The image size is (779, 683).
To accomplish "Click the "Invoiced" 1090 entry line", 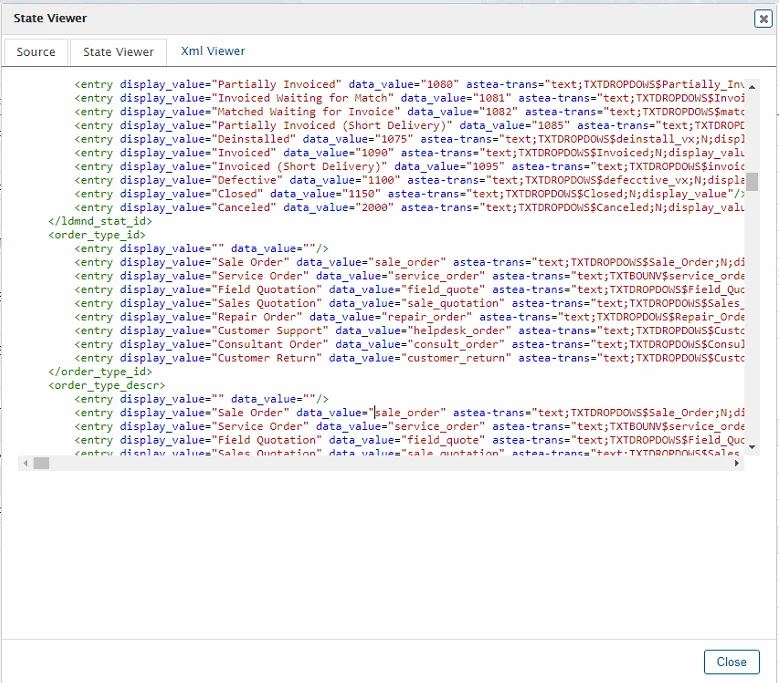I will [x=409, y=153].
